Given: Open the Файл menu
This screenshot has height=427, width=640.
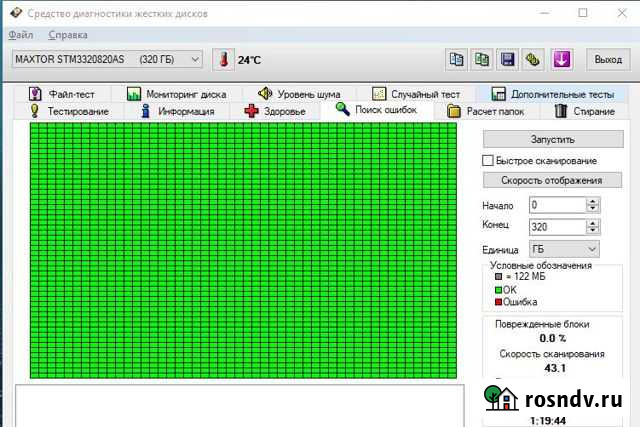Looking at the screenshot, I should coord(20,34).
